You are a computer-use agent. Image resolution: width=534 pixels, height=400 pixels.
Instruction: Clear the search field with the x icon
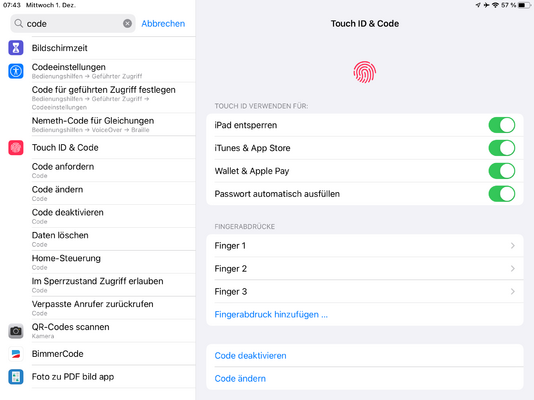[x=127, y=23]
